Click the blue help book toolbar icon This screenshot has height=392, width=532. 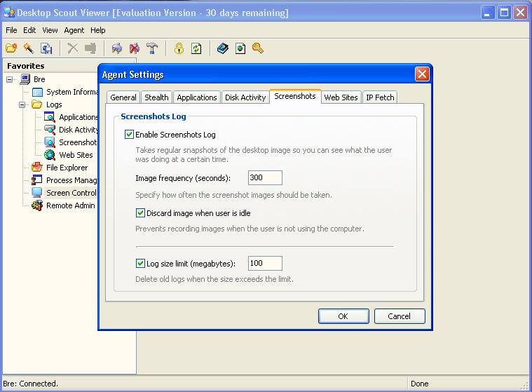point(223,48)
